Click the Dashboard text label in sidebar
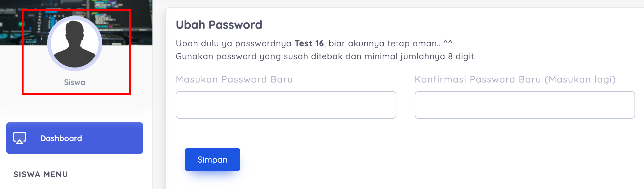644x189 pixels. [61, 138]
